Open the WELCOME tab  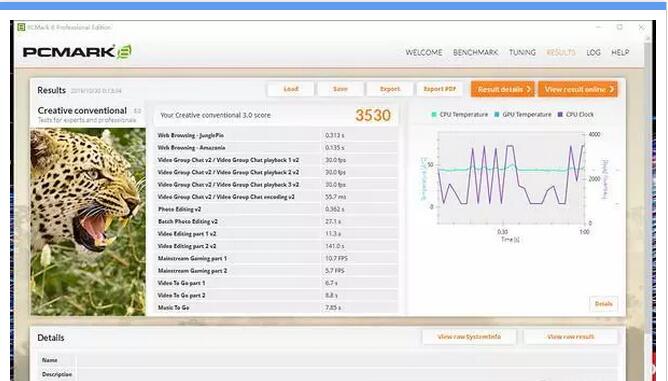(423, 52)
